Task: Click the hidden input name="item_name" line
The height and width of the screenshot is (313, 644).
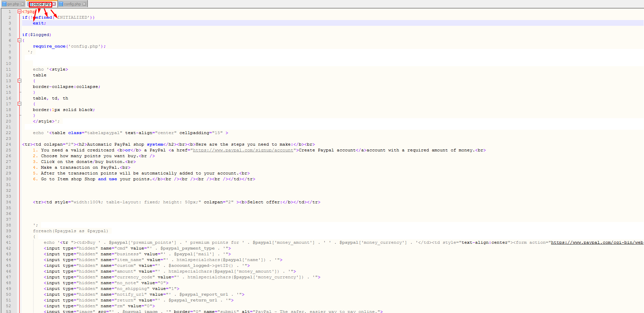Action: pyautogui.click(x=163, y=260)
